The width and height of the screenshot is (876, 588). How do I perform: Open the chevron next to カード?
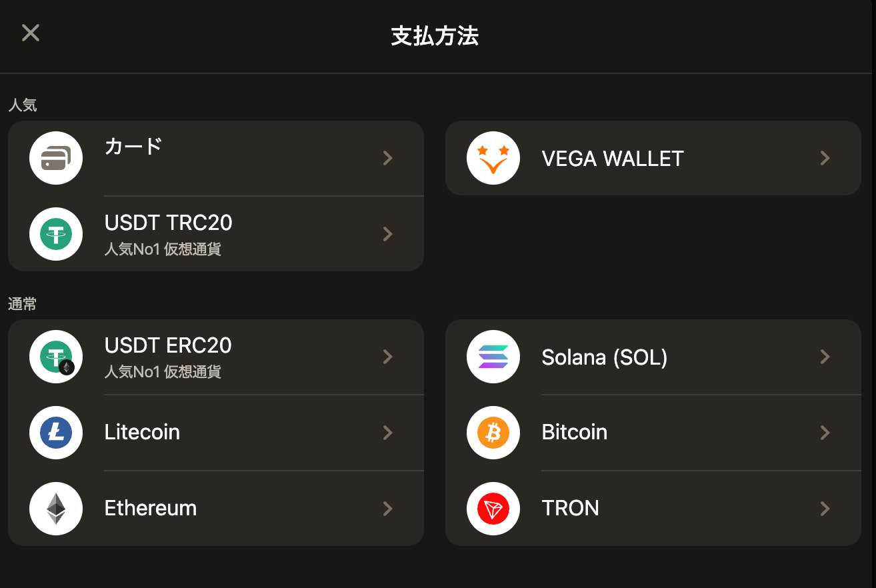click(388, 158)
